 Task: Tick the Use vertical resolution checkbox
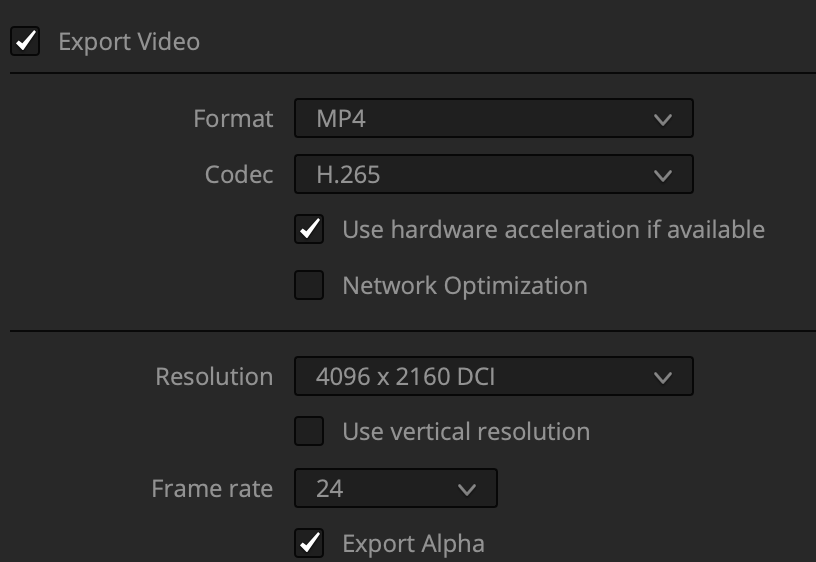coord(309,431)
